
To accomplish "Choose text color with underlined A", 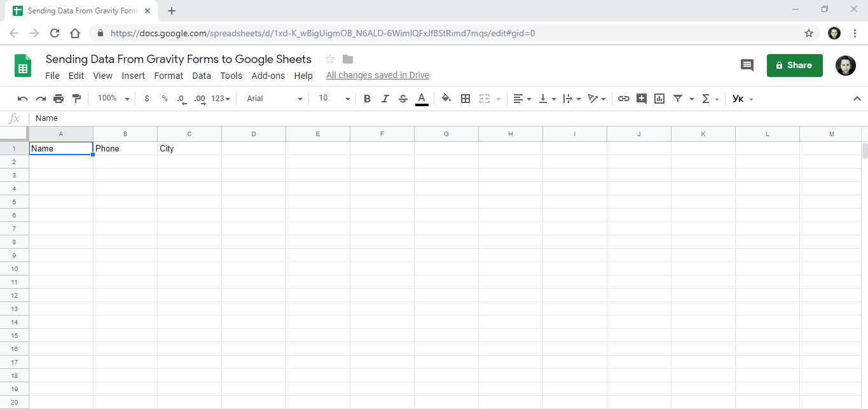I will pos(421,99).
